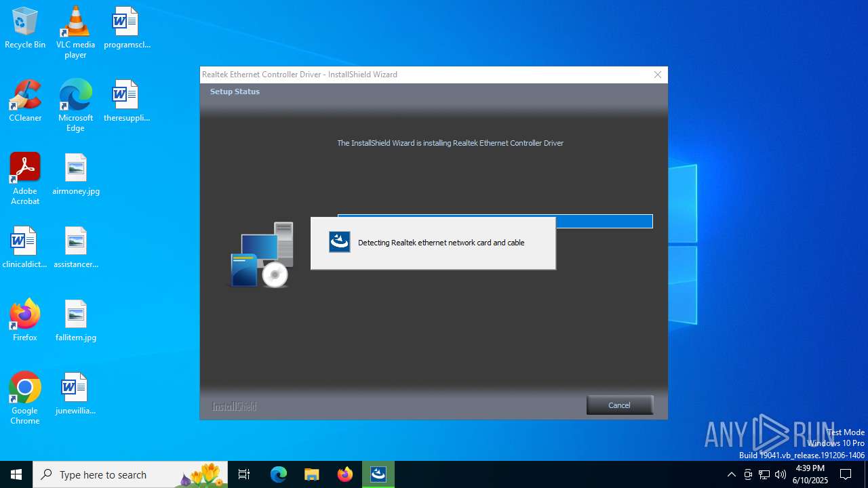This screenshot has height=488, width=868.
Task: Open the Recycle Bin desktop icon
Action: pos(25,28)
